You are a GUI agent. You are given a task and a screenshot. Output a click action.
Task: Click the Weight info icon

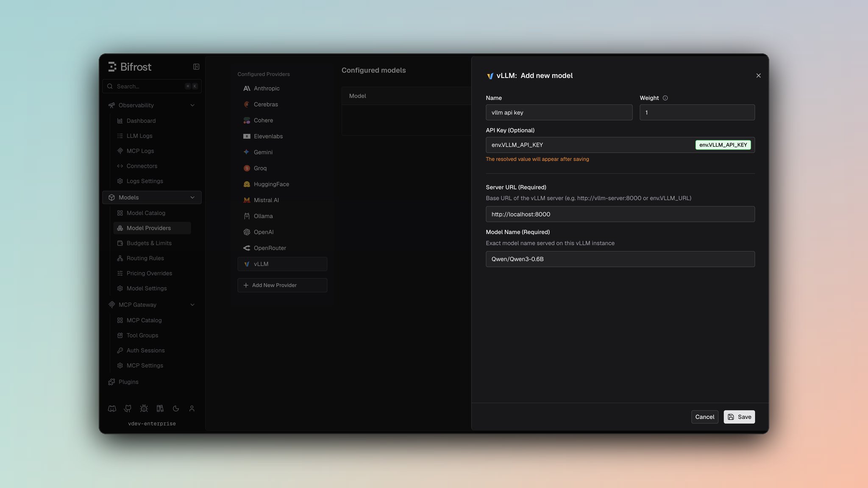coord(665,98)
